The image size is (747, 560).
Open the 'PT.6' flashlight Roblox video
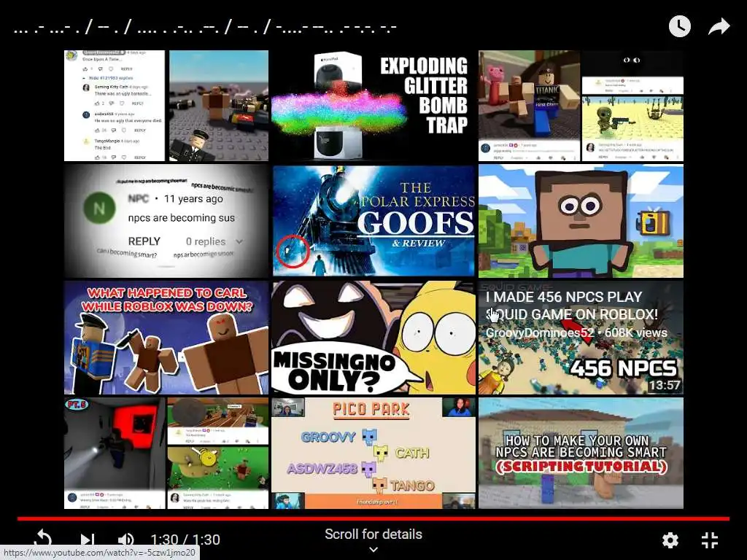pyautogui.click(x=166, y=453)
